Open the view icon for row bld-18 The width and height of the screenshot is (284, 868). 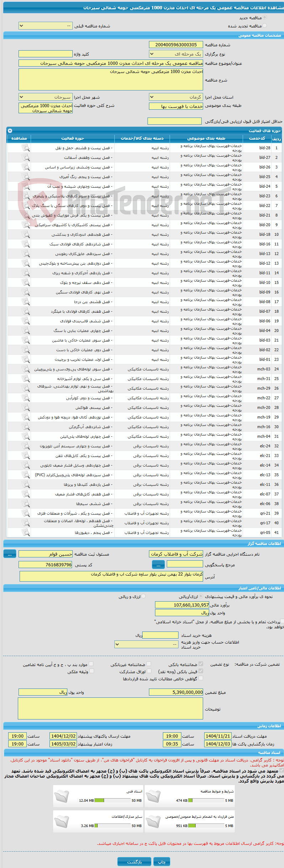pos(26,234)
